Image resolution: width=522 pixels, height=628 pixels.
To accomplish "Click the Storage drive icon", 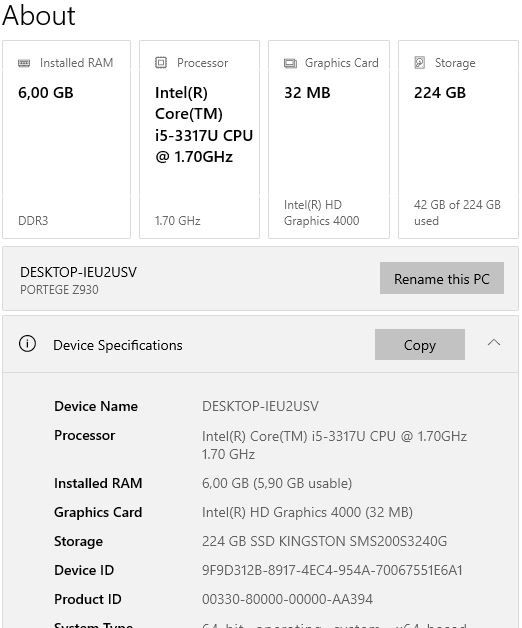I will pos(419,62).
